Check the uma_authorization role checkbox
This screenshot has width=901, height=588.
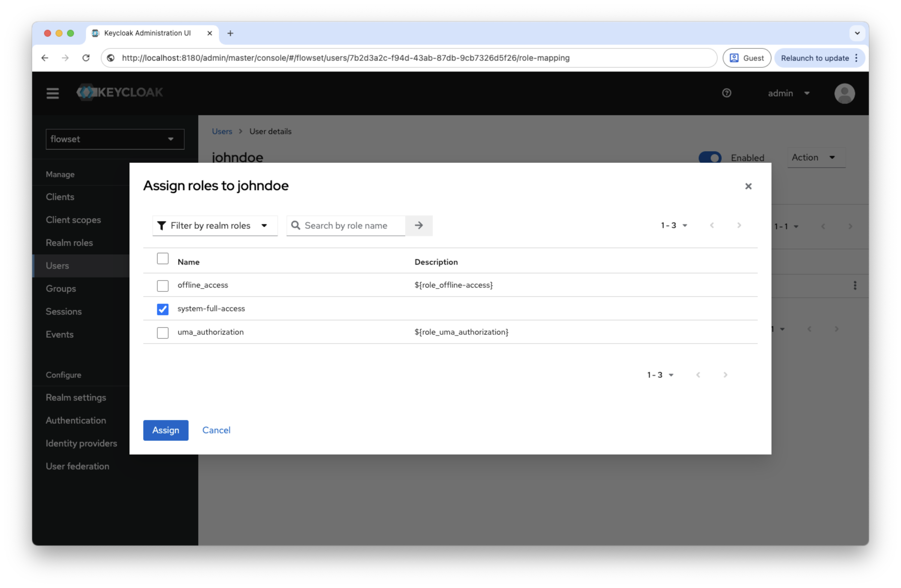(x=163, y=333)
